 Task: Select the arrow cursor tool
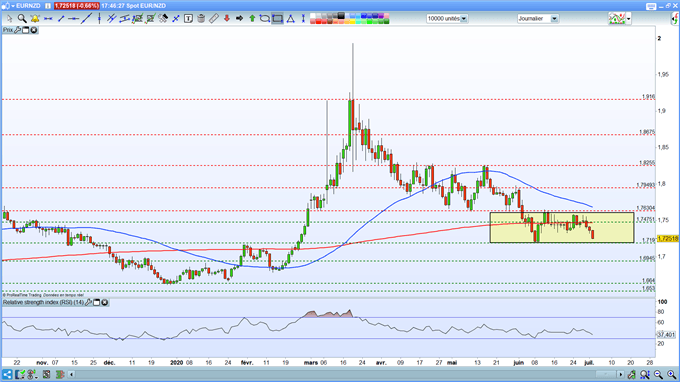point(9,19)
